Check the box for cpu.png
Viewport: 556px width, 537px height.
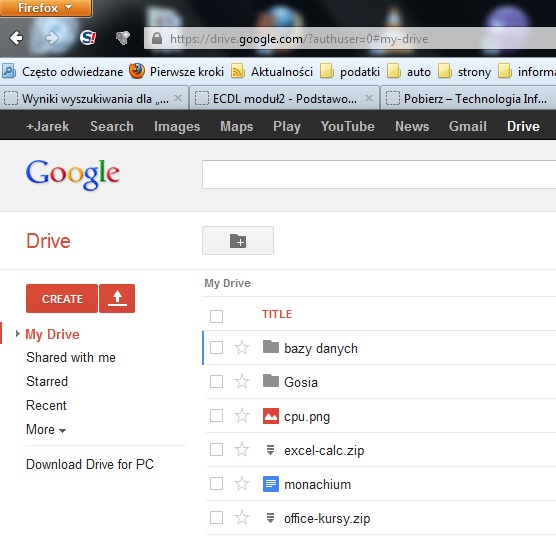point(216,416)
